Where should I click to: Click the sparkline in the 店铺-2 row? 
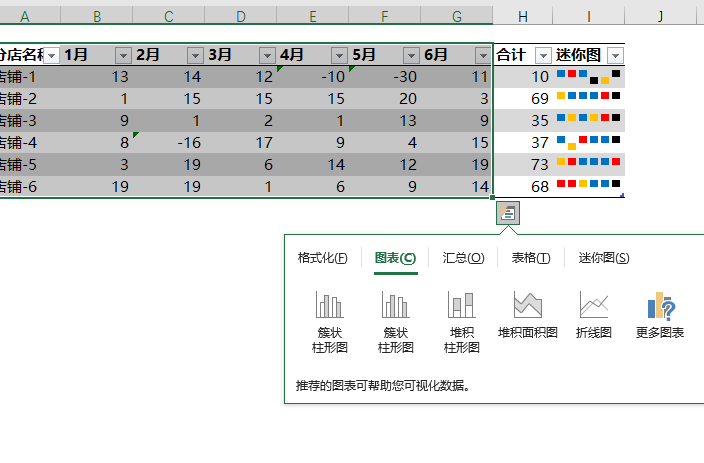(x=589, y=98)
